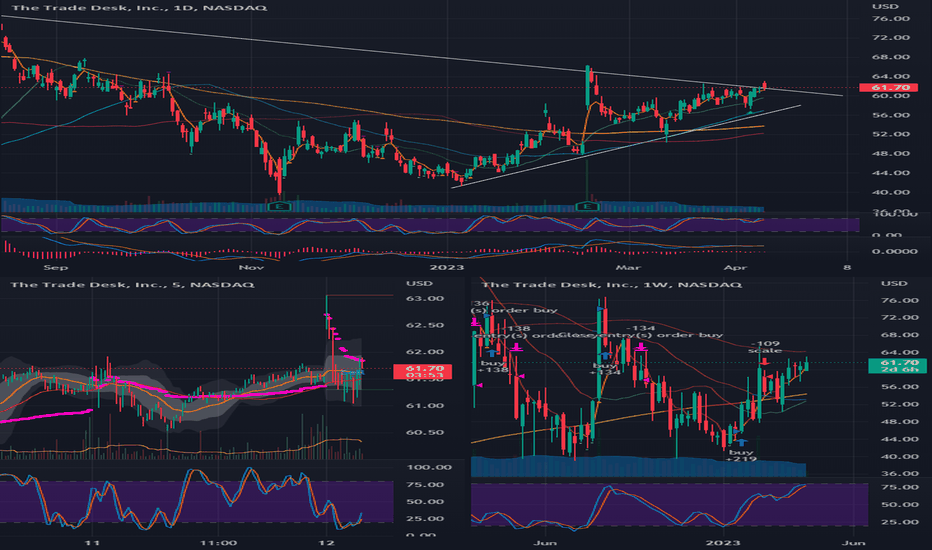Click the Mar label on the 1D time axis
Image resolution: width=932 pixels, height=550 pixels.
(628, 268)
